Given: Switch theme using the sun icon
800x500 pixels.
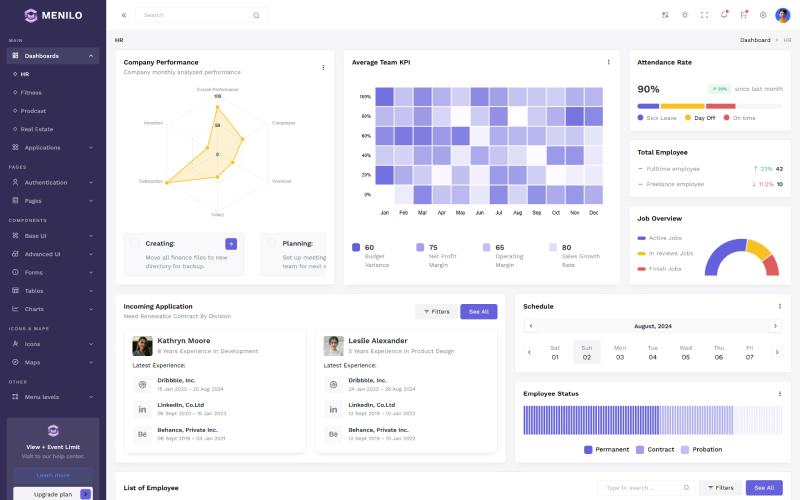Looking at the screenshot, I should tap(685, 15).
